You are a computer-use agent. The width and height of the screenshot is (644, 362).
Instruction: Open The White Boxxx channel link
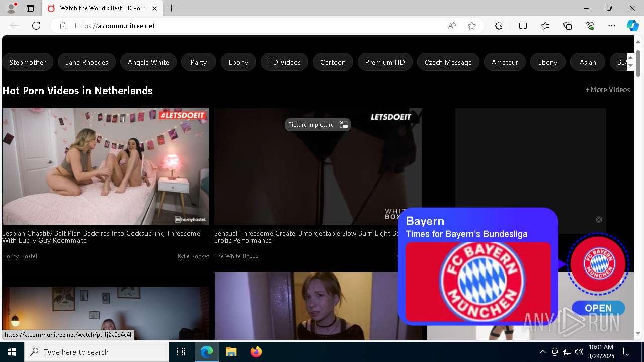click(236, 256)
